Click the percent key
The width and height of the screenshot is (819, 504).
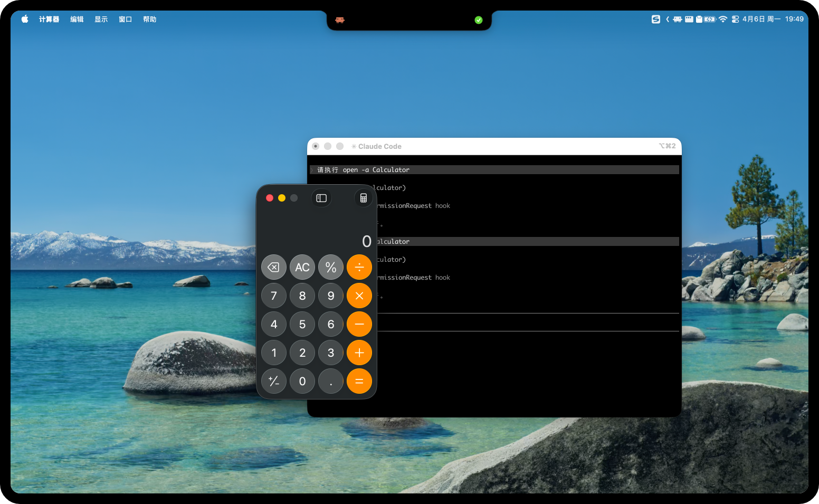(x=331, y=267)
